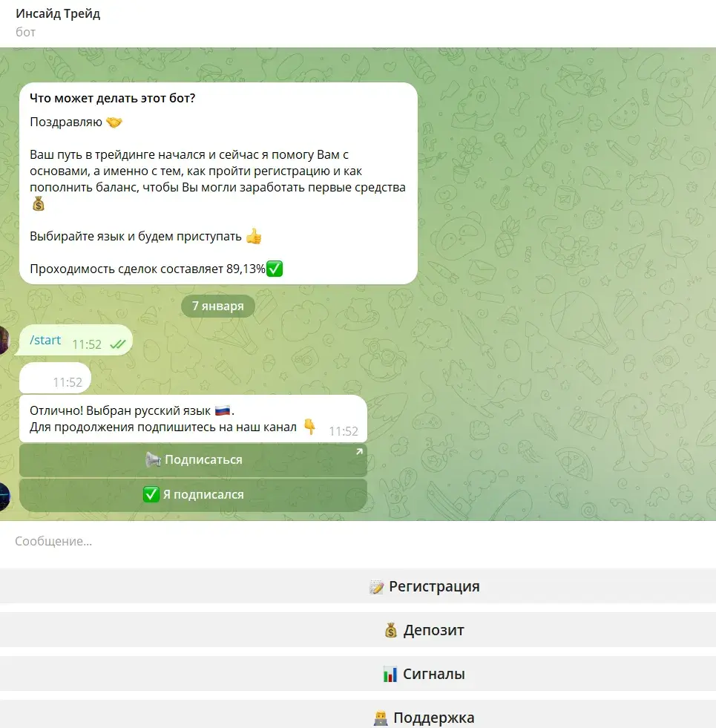The image size is (716, 728).
Task: Click the user avatar beside the /start message
Action: (4, 340)
